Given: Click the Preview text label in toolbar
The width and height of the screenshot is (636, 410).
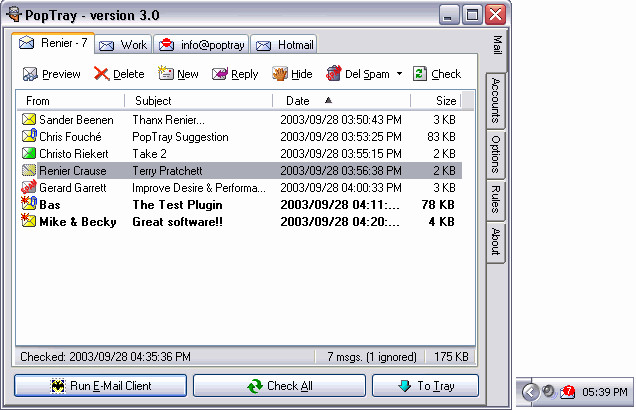Looking at the screenshot, I should pos(61,74).
